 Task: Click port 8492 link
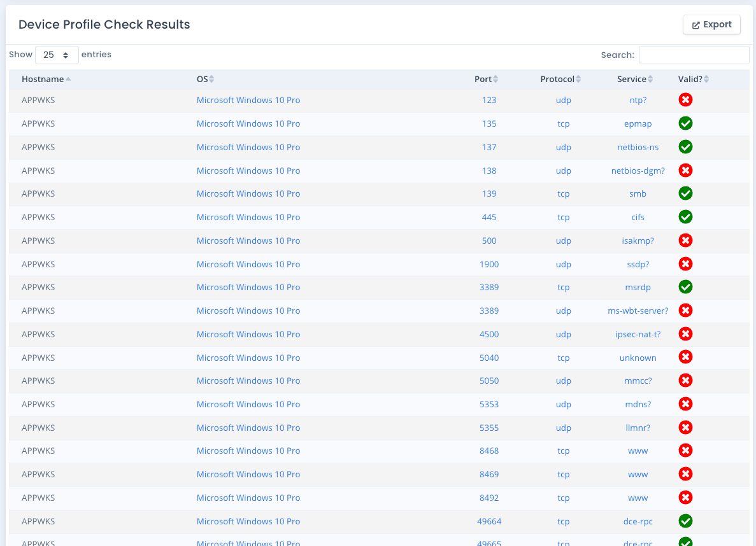(x=489, y=498)
